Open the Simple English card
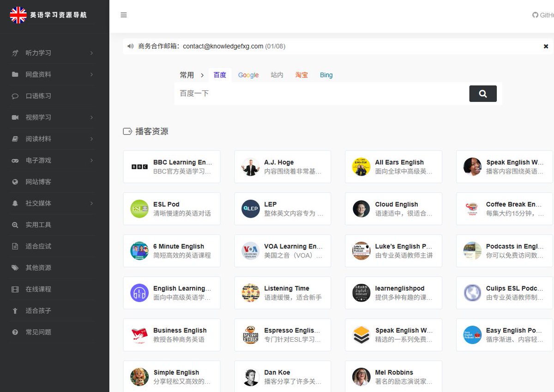554x392 pixels. coord(172,376)
